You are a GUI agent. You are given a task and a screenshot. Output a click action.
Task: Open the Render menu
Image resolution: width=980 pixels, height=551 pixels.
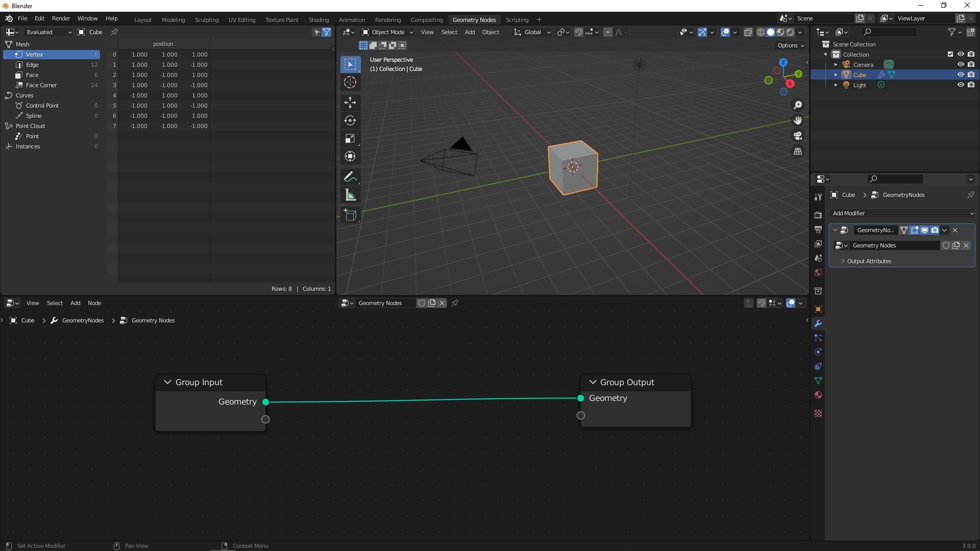point(61,18)
